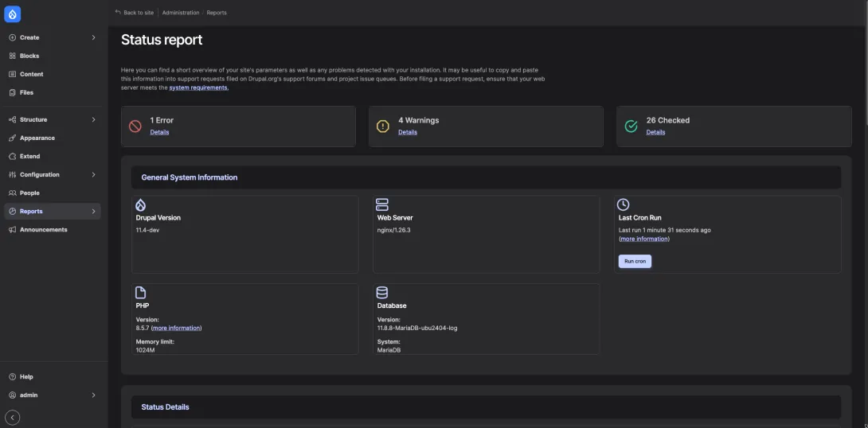Click the Last run 1 minute 31 seconds ago text
The height and width of the screenshot is (428, 868).
[x=664, y=230]
